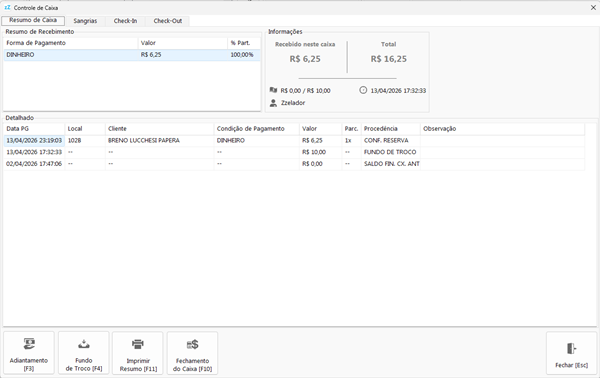The image size is (600, 378).
Task: Switch to the Resumo de Caixa tab
Action: tap(33, 20)
